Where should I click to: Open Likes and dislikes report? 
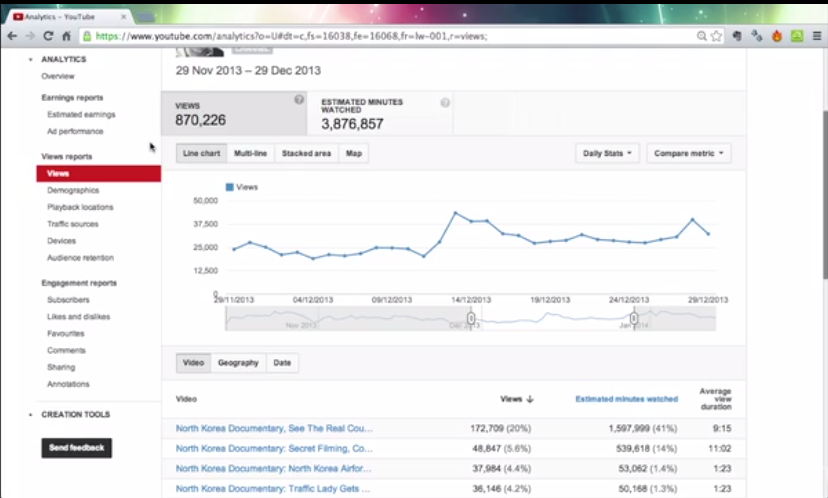(78, 316)
